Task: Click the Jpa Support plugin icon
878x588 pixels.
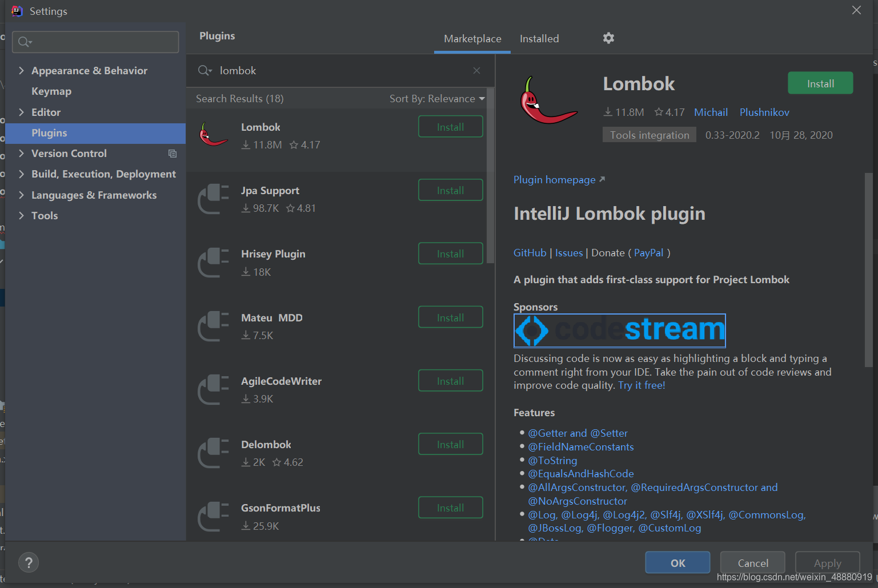Action: click(x=213, y=198)
